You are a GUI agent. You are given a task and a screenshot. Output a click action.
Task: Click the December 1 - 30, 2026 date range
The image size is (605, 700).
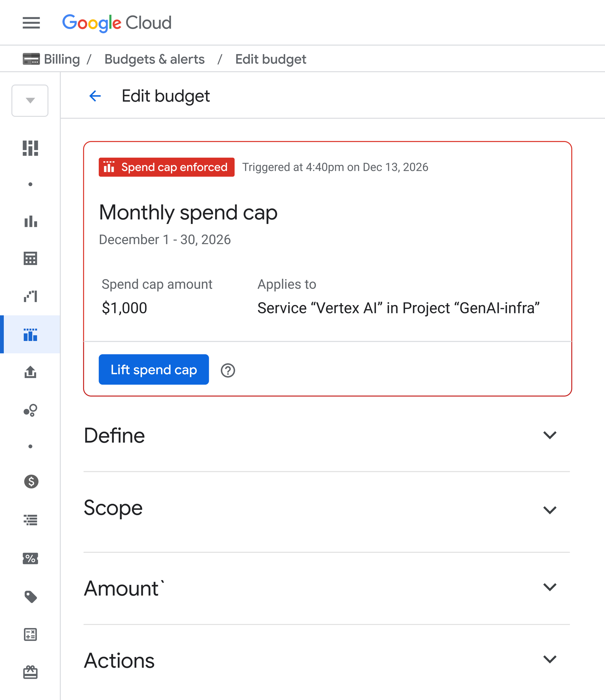coord(165,240)
